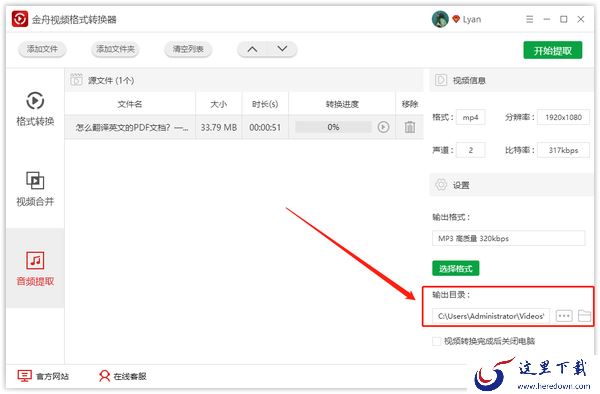Click the 移除 column header
600x394 pixels.
coord(410,104)
